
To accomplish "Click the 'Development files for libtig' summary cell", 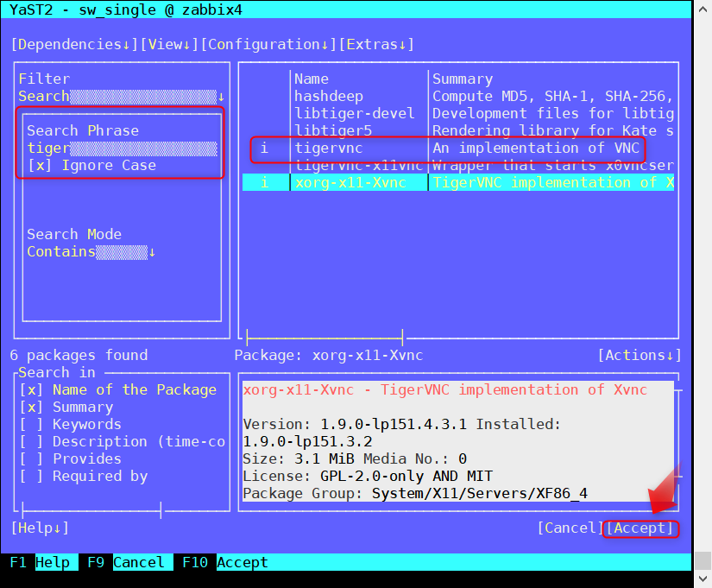I will click(x=553, y=114).
